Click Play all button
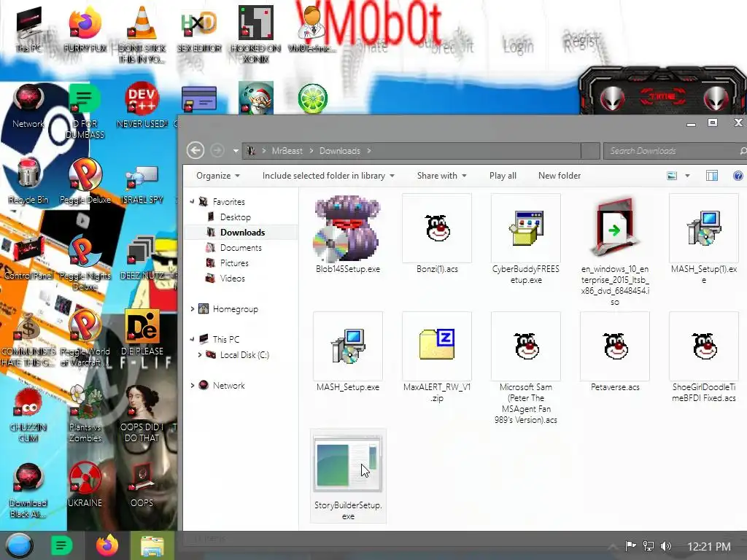Image resolution: width=747 pixels, height=560 pixels. (x=503, y=176)
